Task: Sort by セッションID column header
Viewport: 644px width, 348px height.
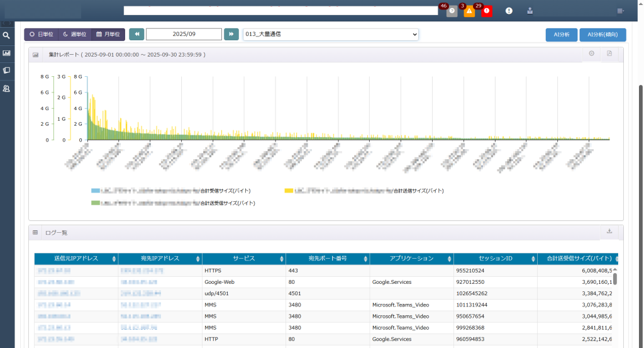Action: tap(495, 259)
